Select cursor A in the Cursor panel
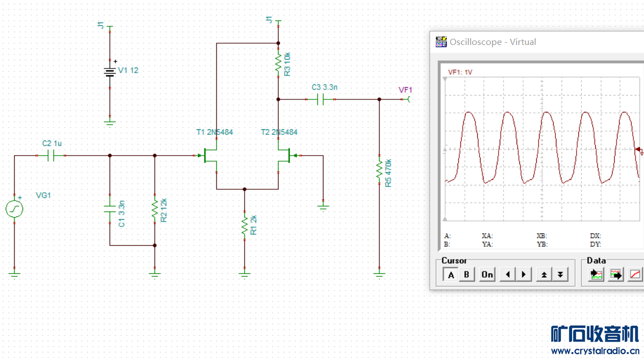Image resolution: width=644 pixels, height=358 pixels. coord(451,275)
